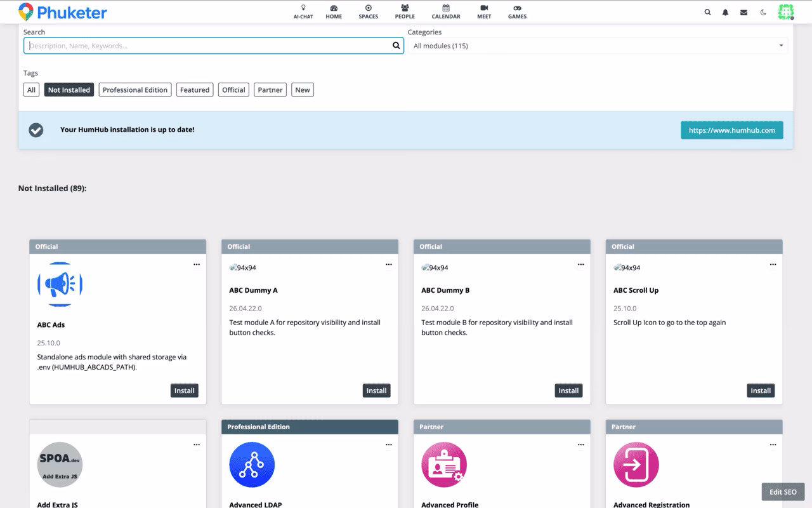Click the Advanced Profile module icon

pos(444,465)
